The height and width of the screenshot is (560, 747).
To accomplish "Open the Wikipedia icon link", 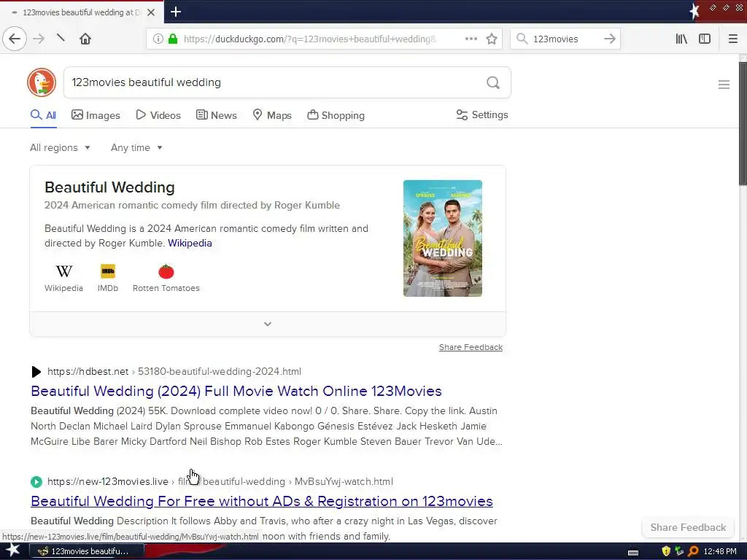I will (x=64, y=278).
